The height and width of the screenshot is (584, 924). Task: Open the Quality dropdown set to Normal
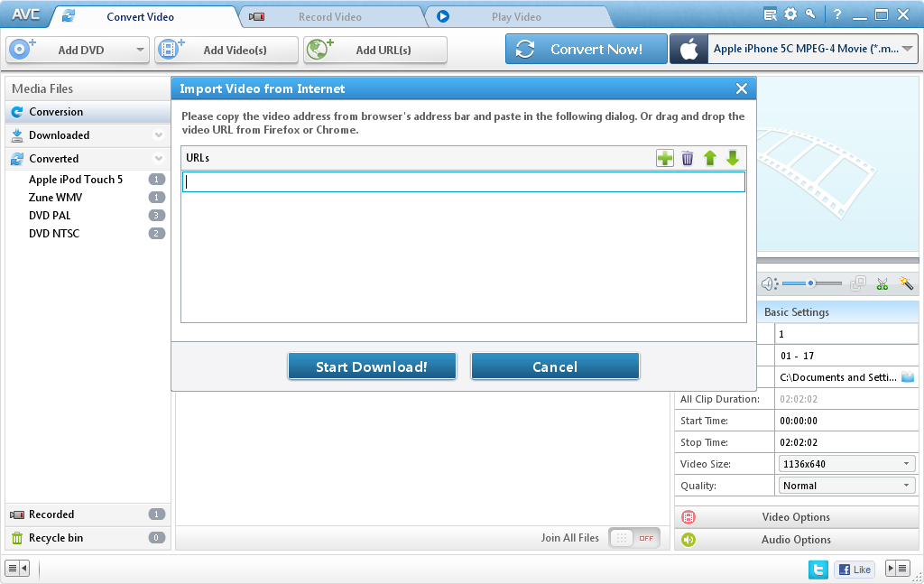pyautogui.click(x=846, y=486)
